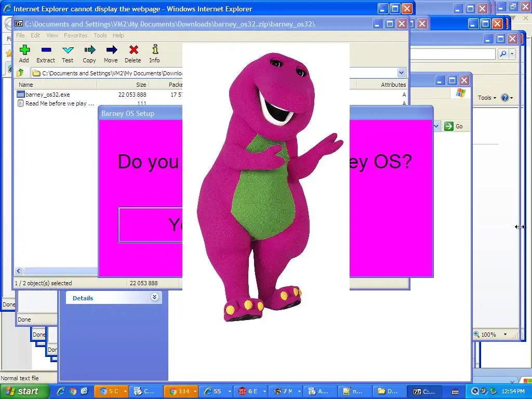Open the Tools menu in 7-Zip
This screenshot has height=399, width=532.
[x=100, y=35]
